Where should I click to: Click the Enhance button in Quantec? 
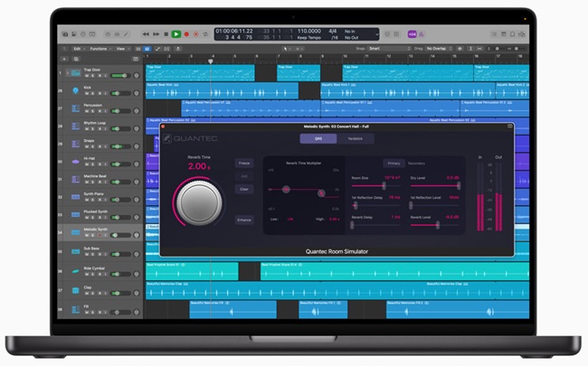click(x=244, y=220)
